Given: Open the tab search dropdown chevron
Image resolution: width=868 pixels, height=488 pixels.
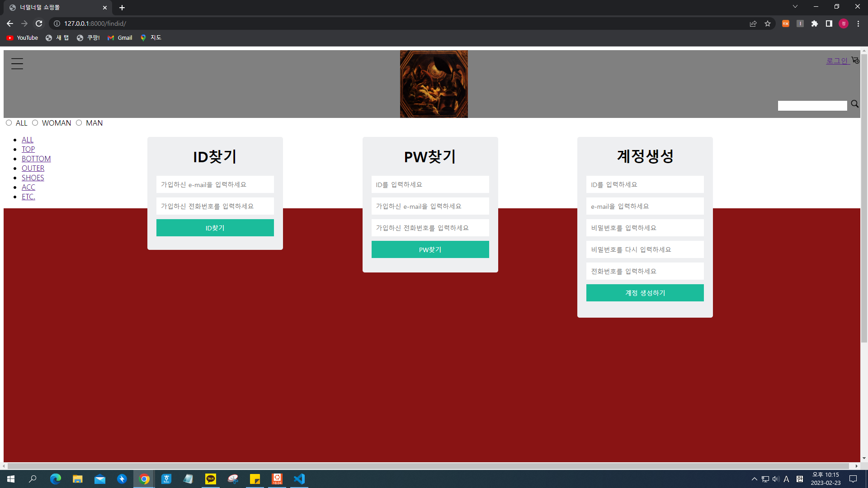Looking at the screenshot, I should [x=795, y=7].
